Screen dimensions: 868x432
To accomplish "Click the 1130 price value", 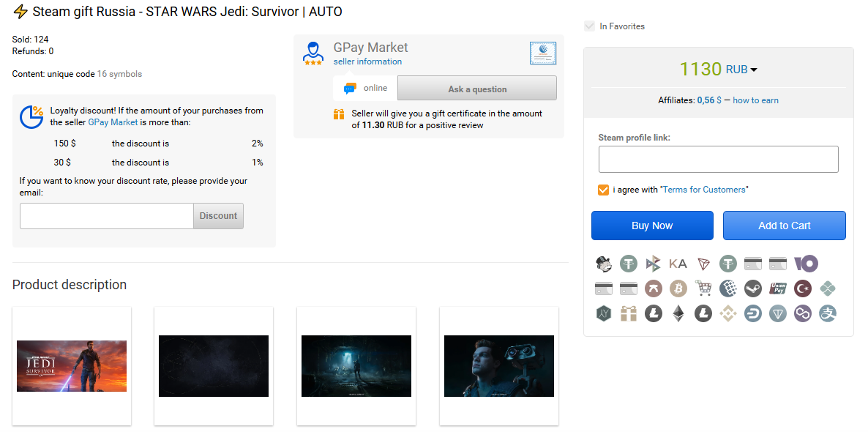I will [x=700, y=70].
